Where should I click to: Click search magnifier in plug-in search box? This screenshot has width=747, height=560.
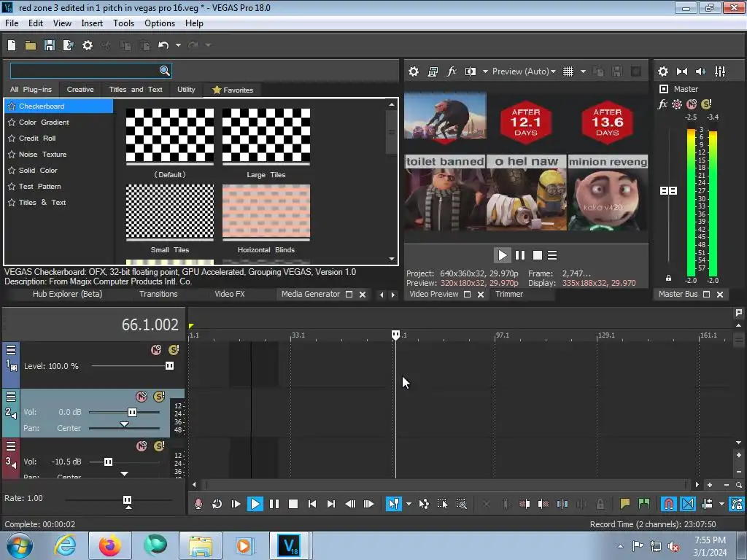click(x=164, y=71)
